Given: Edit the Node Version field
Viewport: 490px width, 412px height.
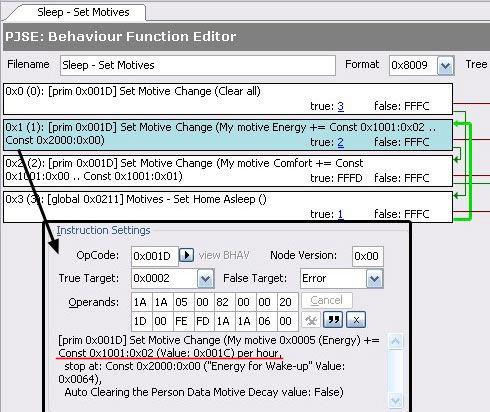Looking at the screenshot, I should click(x=367, y=256).
